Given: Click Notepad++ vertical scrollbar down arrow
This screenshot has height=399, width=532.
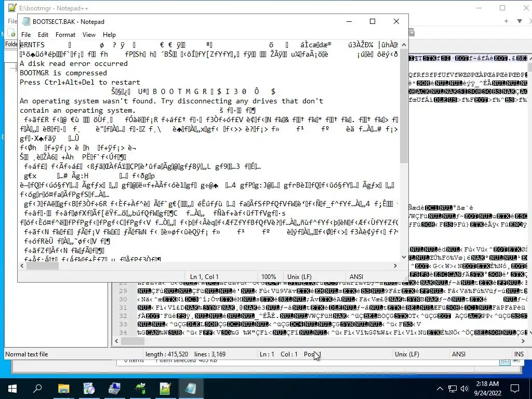Looking at the screenshot, I should point(529,333).
